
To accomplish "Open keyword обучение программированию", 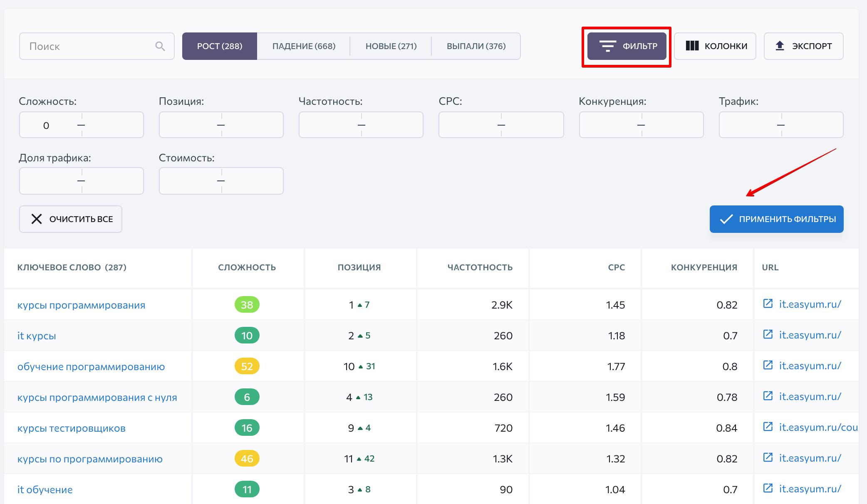I will click(x=91, y=367).
